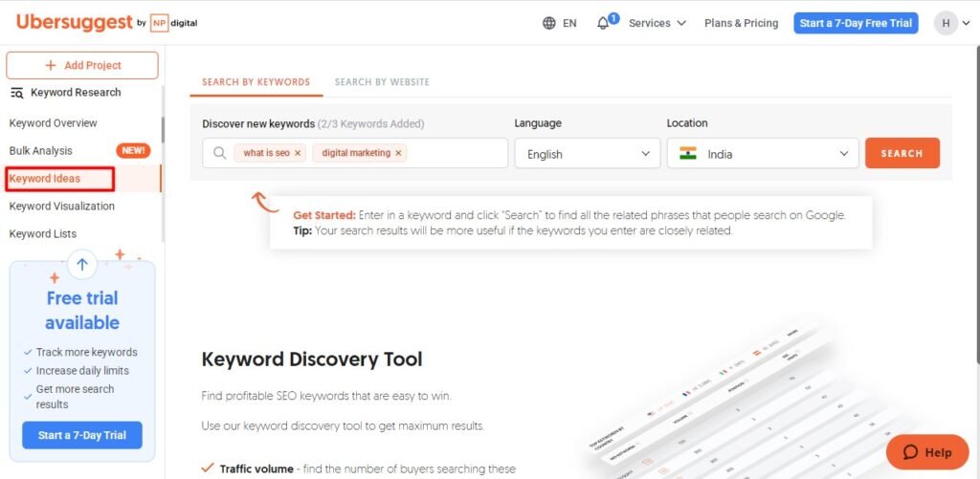Remove the 'digital marketing' keyword tag
Screen dimensions: 980x479
point(398,153)
